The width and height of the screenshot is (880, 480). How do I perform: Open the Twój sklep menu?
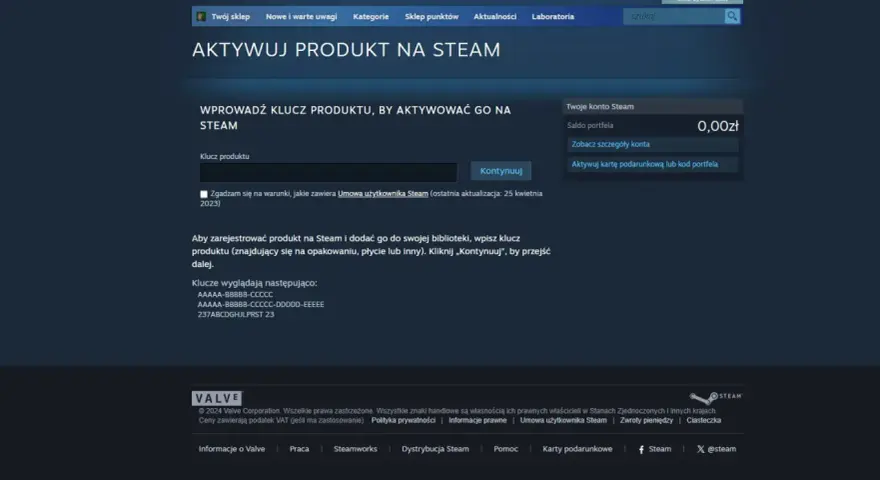point(230,17)
